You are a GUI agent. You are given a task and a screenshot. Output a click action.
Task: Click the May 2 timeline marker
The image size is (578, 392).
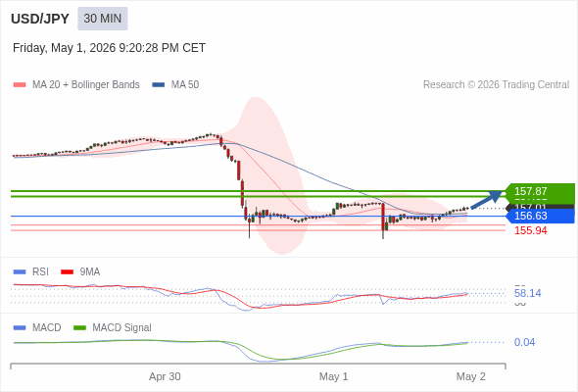(x=471, y=377)
